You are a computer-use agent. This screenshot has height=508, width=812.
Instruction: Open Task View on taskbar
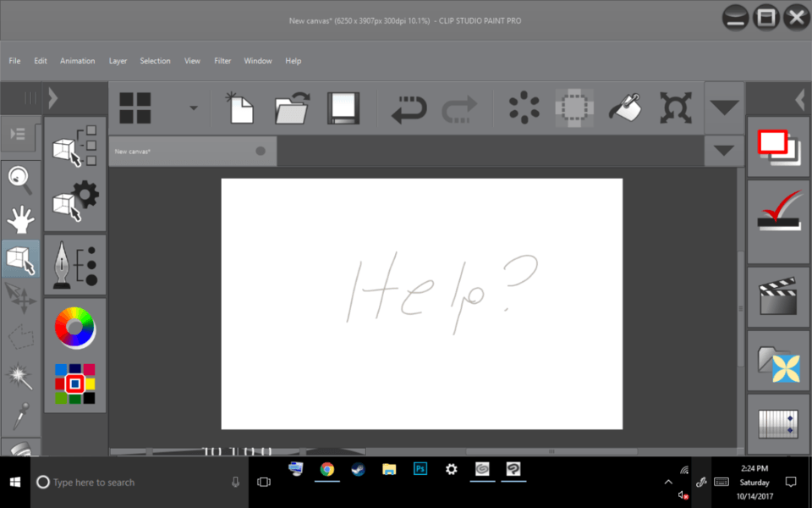(264, 482)
